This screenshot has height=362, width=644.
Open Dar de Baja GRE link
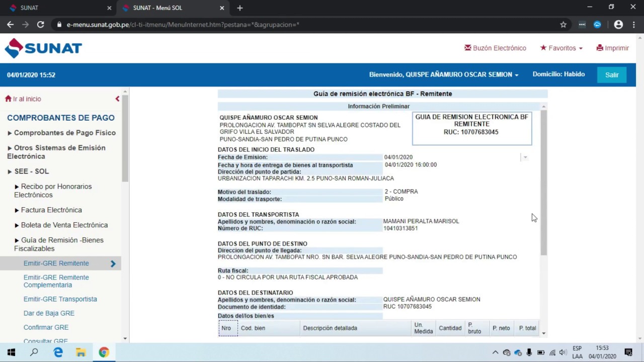coord(49,313)
